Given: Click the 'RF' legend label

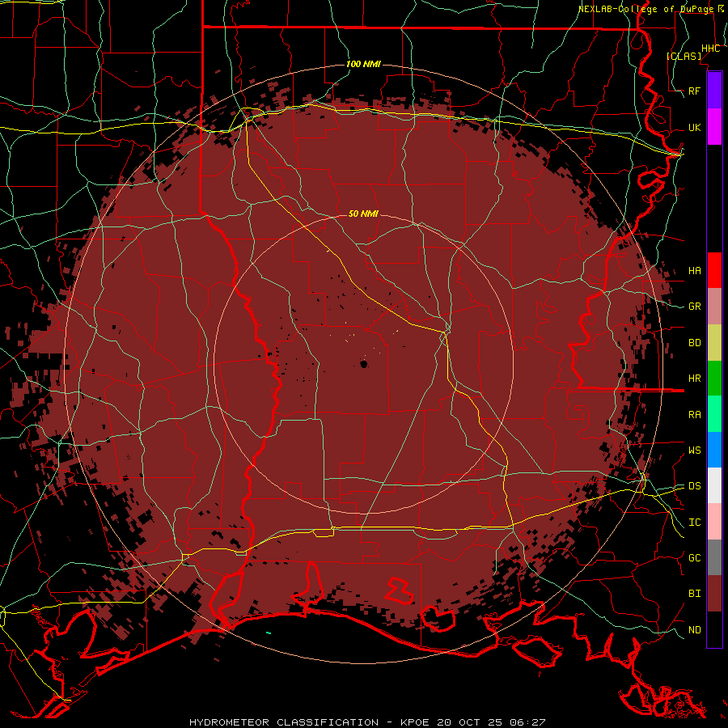Looking at the screenshot, I should 694,91.
